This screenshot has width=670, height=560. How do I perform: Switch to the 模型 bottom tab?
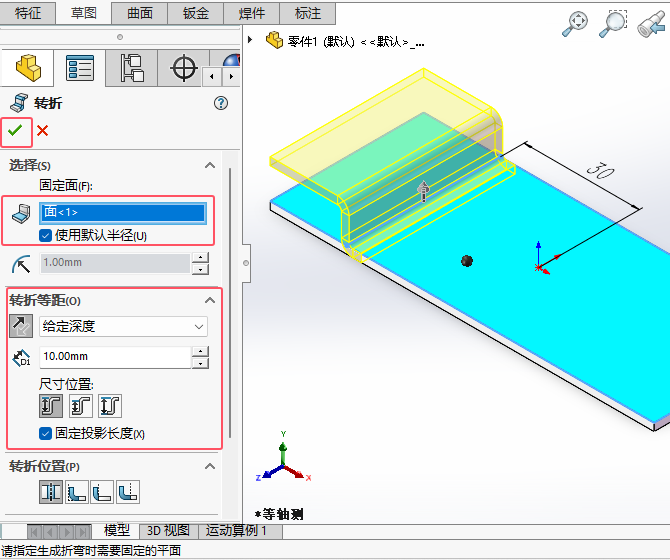pyautogui.click(x=116, y=531)
